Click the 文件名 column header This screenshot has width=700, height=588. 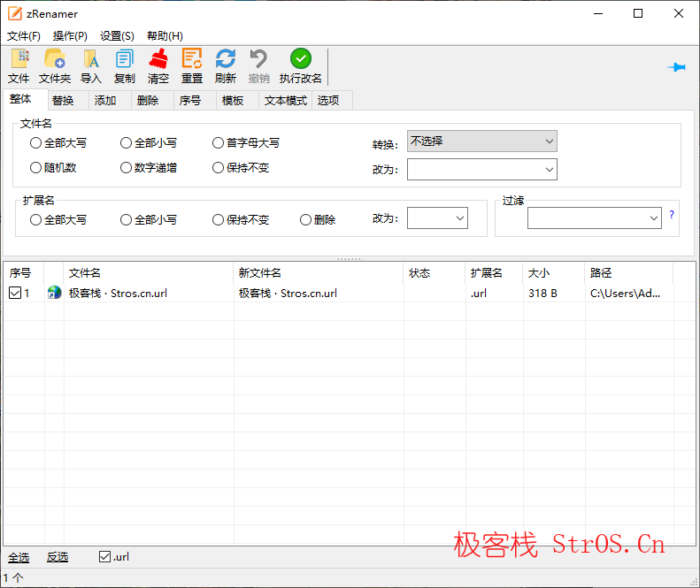point(149,272)
